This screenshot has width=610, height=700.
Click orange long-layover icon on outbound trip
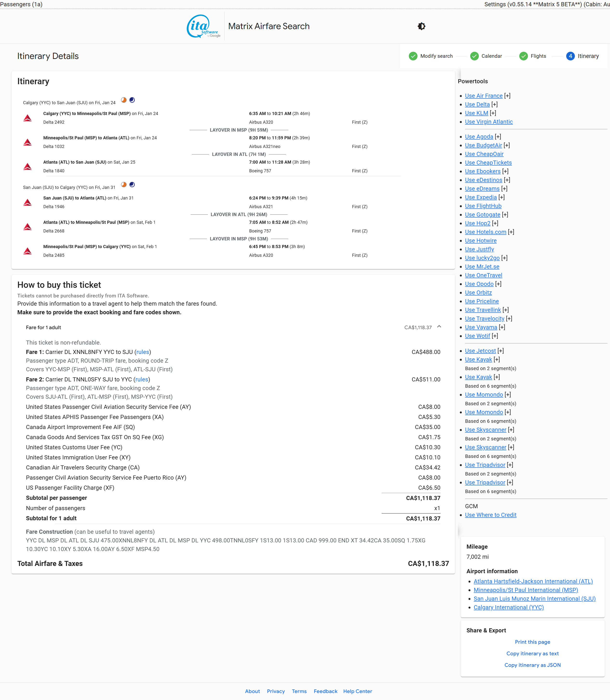pyautogui.click(x=124, y=100)
